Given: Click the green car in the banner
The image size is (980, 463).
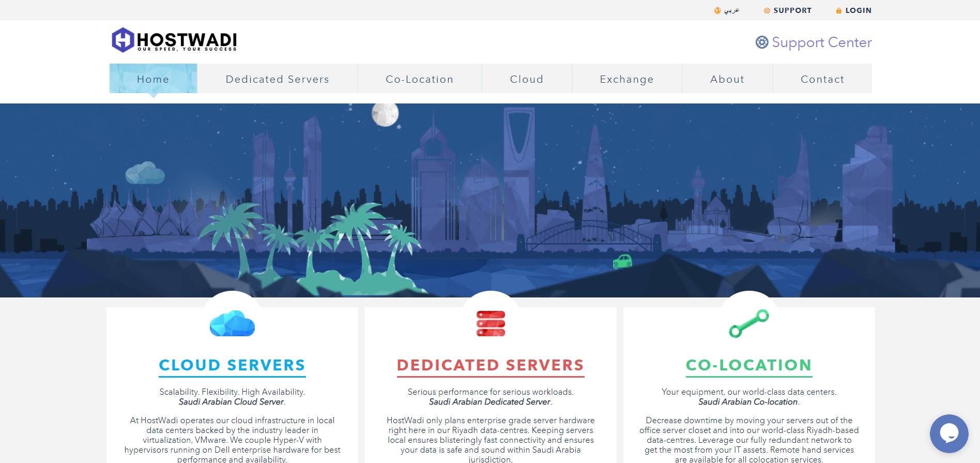Looking at the screenshot, I should (622, 261).
